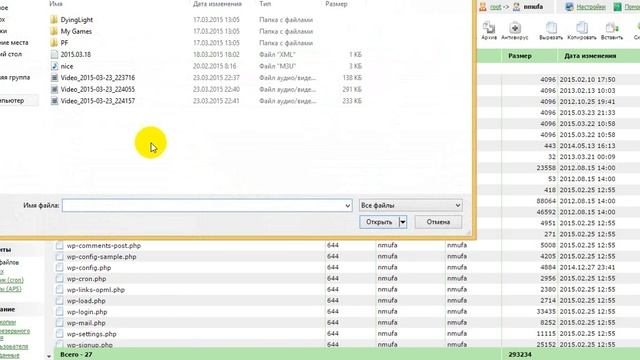Screen dimensions: 640x360
Task: Open the file name history dropdown arrow
Action: (347, 206)
